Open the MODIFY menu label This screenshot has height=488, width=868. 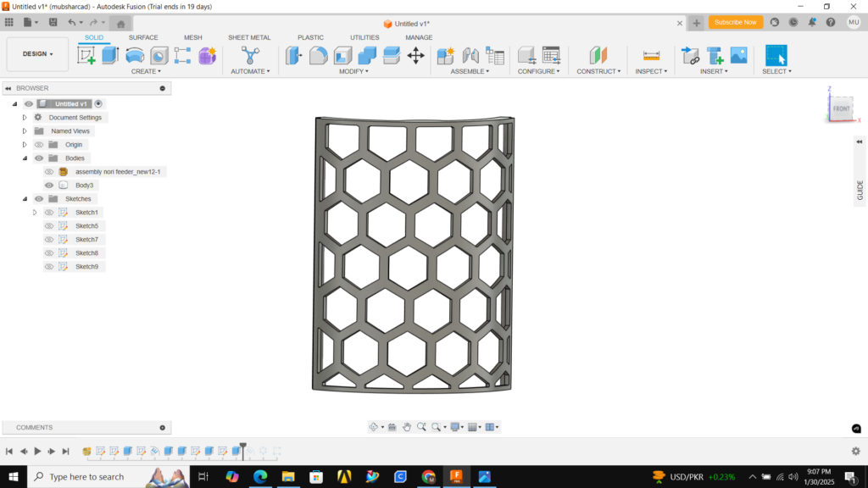(353, 71)
